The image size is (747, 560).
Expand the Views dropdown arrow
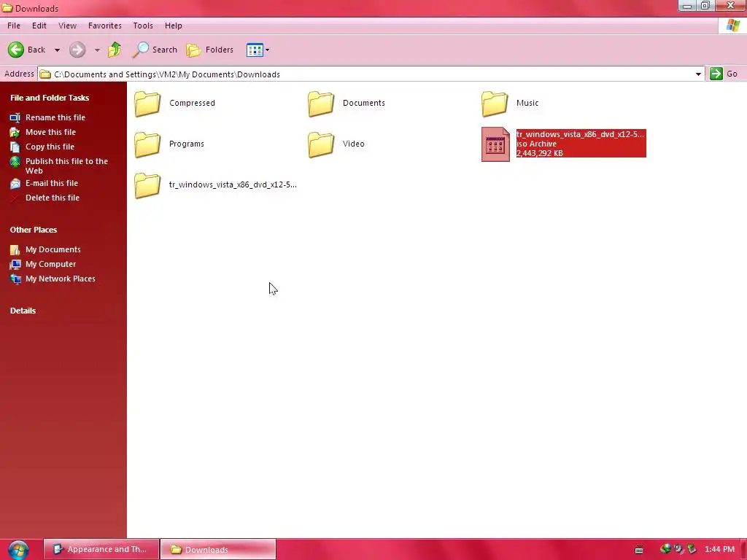coord(267,50)
